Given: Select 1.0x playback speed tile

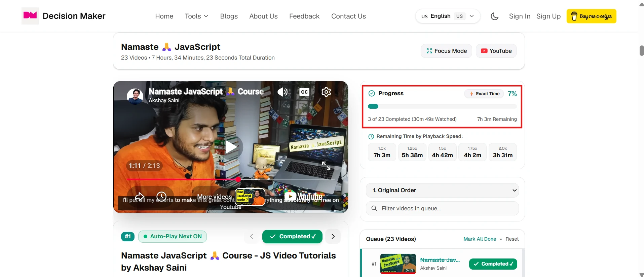Looking at the screenshot, I should point(382,152).
